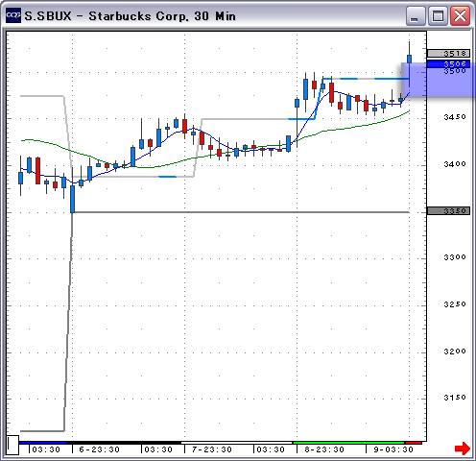Click the last blue candlestick near 3518
The height and width of the screenshot is (461, 476).
[x=409, y=59]
